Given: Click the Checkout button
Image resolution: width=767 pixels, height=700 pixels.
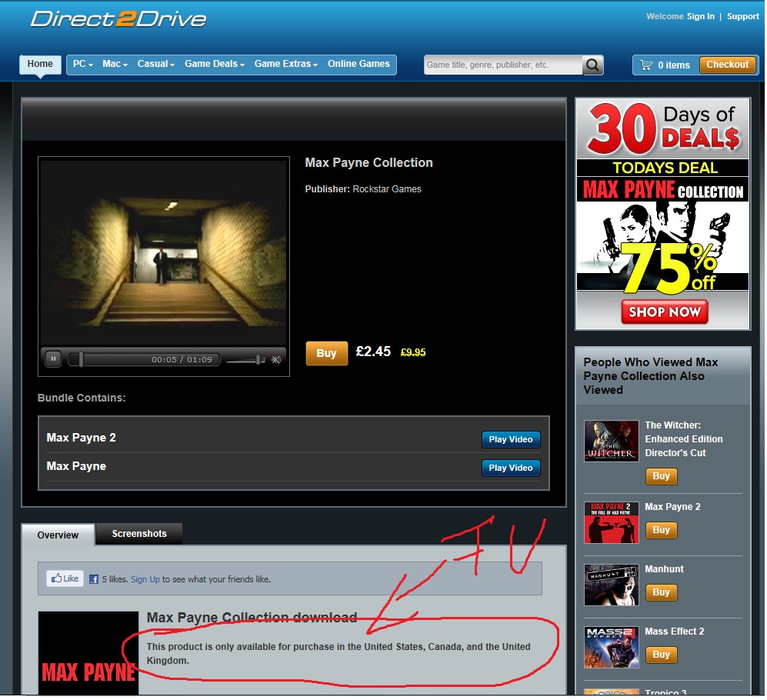Looking at the screenshot, I should pos(727,65).
